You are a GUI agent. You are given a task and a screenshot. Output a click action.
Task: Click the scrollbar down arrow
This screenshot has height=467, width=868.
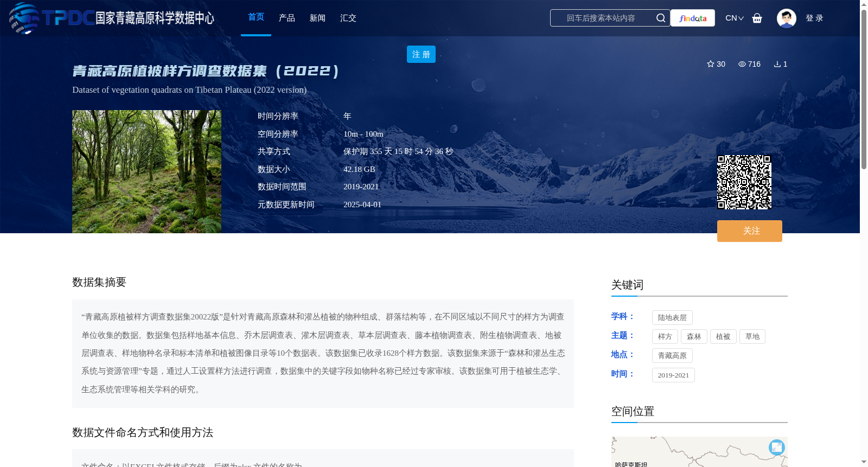coord(864,462)
